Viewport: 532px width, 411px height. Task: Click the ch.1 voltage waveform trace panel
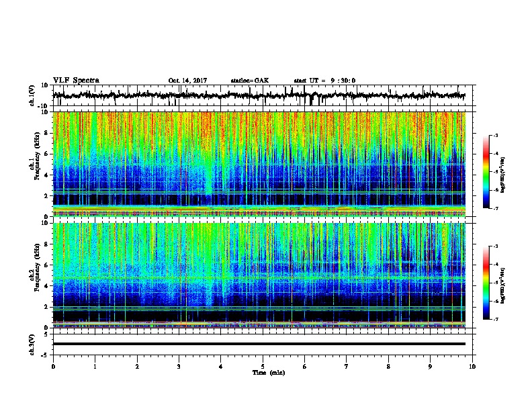click(263, 95)
